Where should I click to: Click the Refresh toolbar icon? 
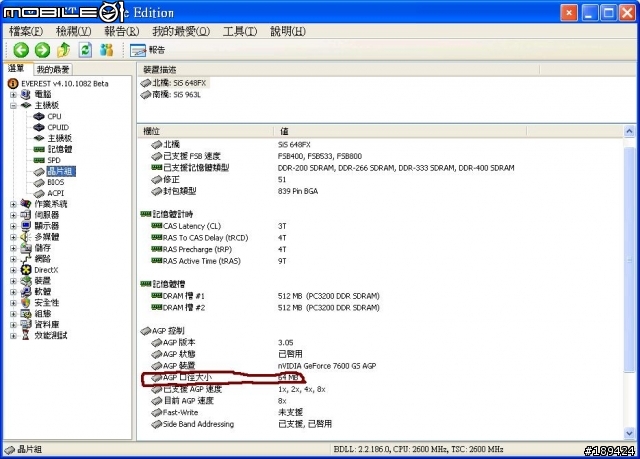pyautogui.click(x=85, y=50)
